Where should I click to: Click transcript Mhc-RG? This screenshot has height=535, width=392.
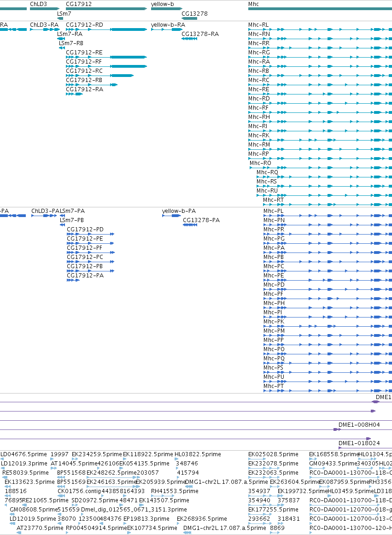pos(259,53)
